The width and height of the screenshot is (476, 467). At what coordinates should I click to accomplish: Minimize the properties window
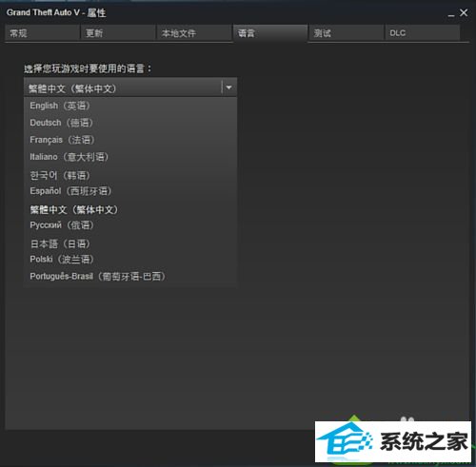click(x=451, y=13)
